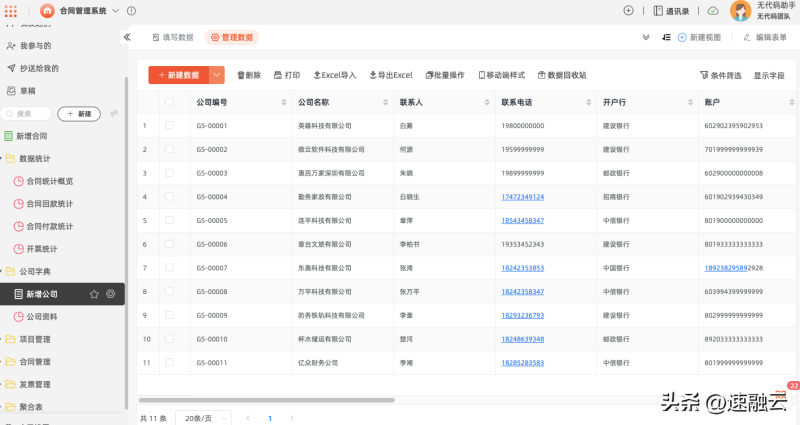Open 数据回收站 recycle bin
The height and width of the screenshot is (425, 800).
(561, 75)
